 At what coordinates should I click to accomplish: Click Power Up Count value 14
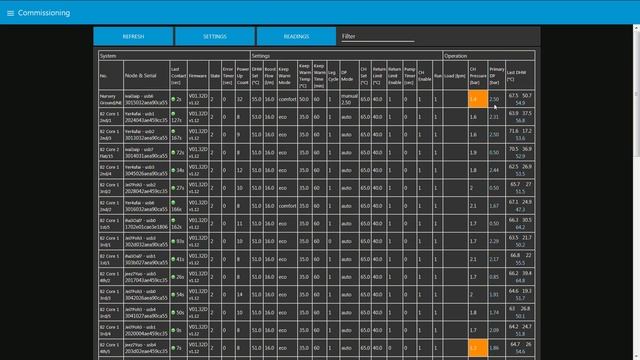coord(240,294)
